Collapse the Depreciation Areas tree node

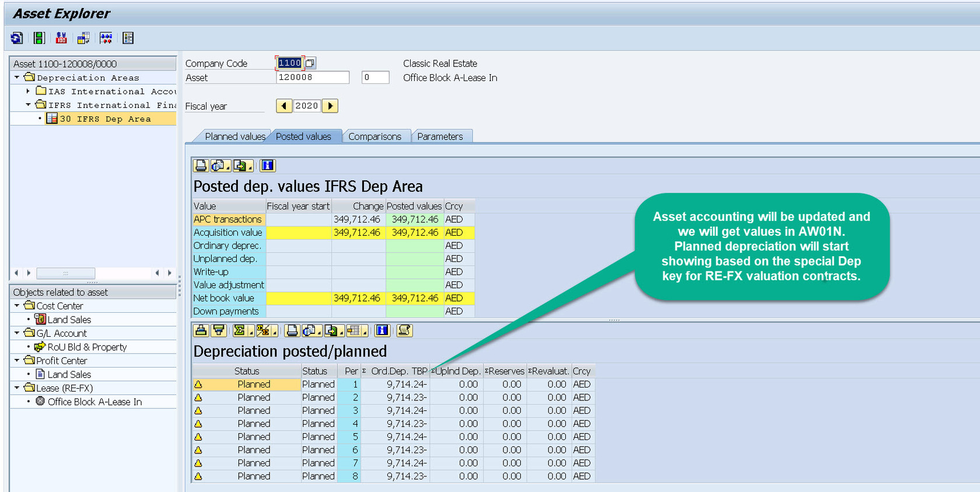point(17,77)
